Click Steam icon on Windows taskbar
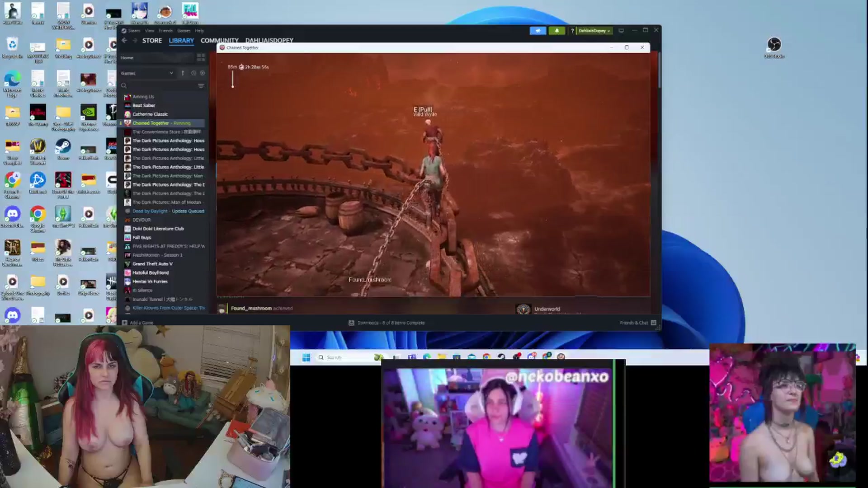868x488 pixels. [501, 357]
